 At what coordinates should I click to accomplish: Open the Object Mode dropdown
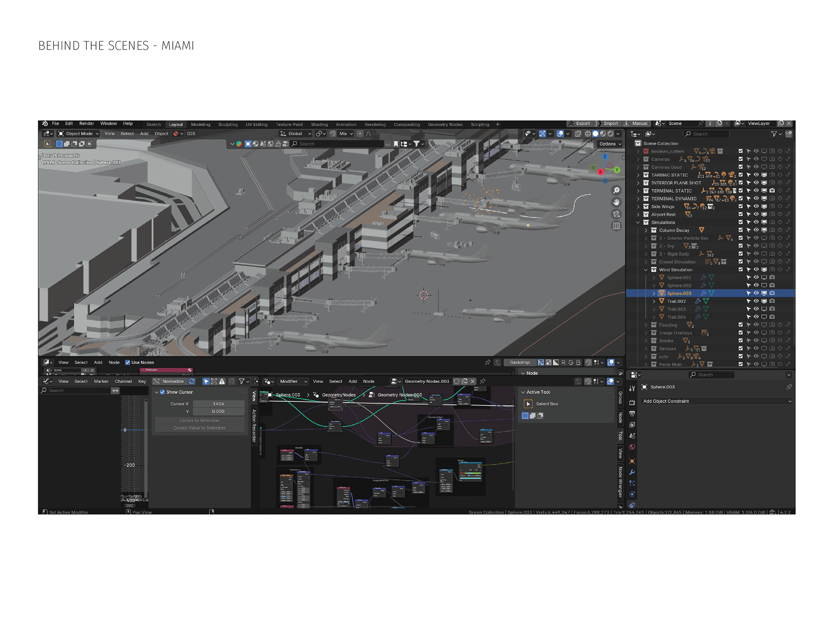coord(79,134)
